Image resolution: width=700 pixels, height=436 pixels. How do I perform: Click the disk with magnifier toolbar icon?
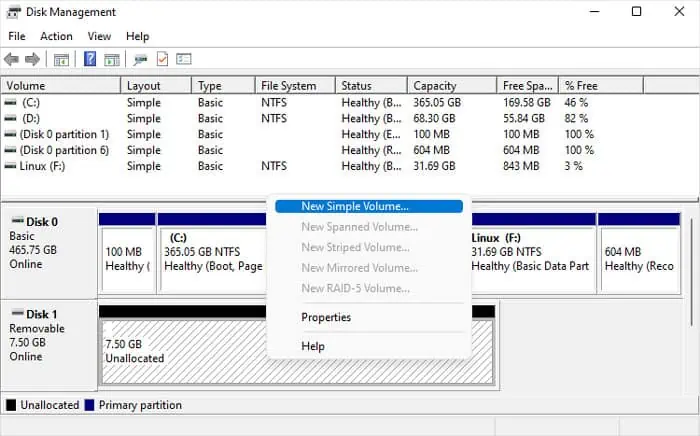[x=140, y=59]
